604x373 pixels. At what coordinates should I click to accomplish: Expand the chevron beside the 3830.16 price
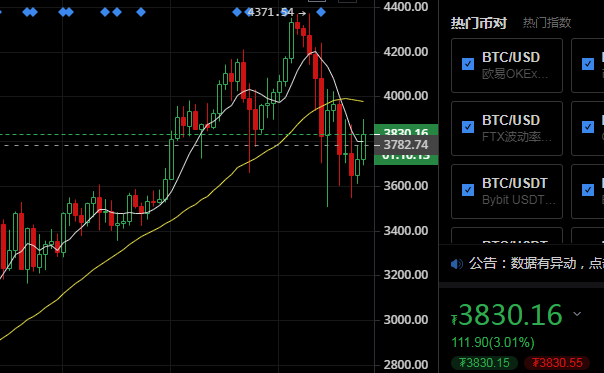(x=577, y=314)
